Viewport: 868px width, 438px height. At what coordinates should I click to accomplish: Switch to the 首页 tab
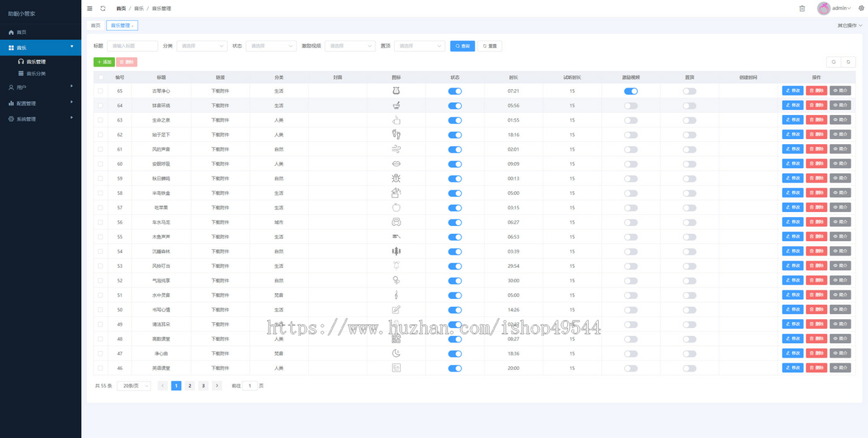[x=95, y=25]
